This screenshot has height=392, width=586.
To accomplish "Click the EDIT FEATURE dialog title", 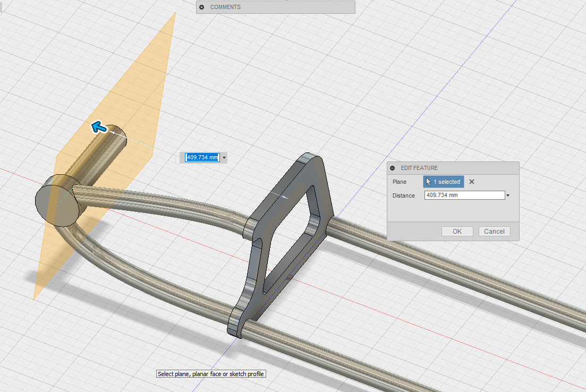I will (x=419, y=168).
